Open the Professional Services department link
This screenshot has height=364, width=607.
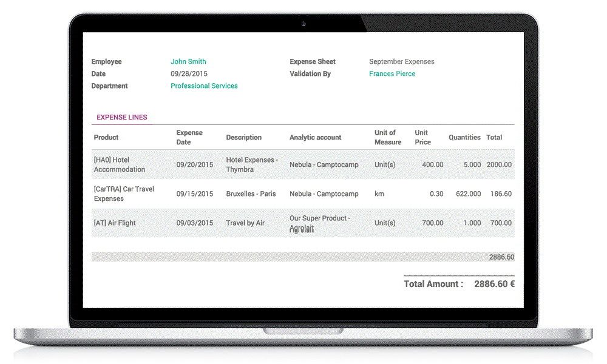(x=204, y=86)
